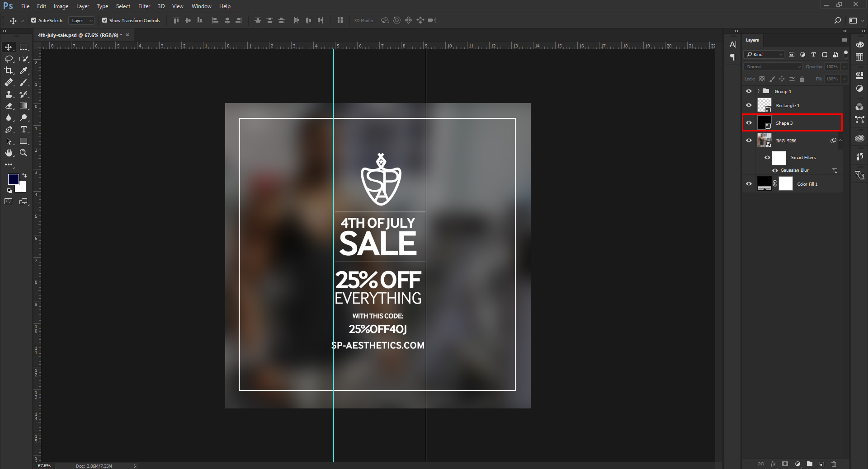
Task: Select the Path Selection tool
Action: (x=9, y=141)
